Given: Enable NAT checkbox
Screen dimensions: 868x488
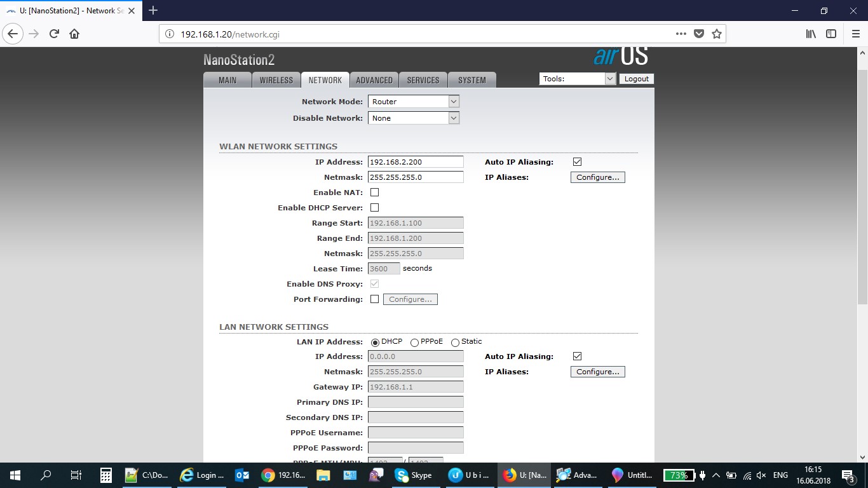Looking at the screenshot, I should pyautogui.click(x=374, y=193).
